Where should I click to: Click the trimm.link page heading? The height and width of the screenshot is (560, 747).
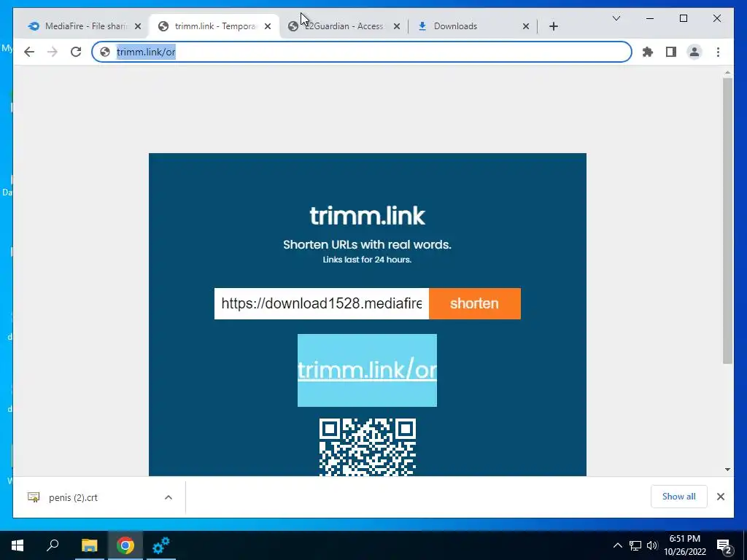[368, 216]
